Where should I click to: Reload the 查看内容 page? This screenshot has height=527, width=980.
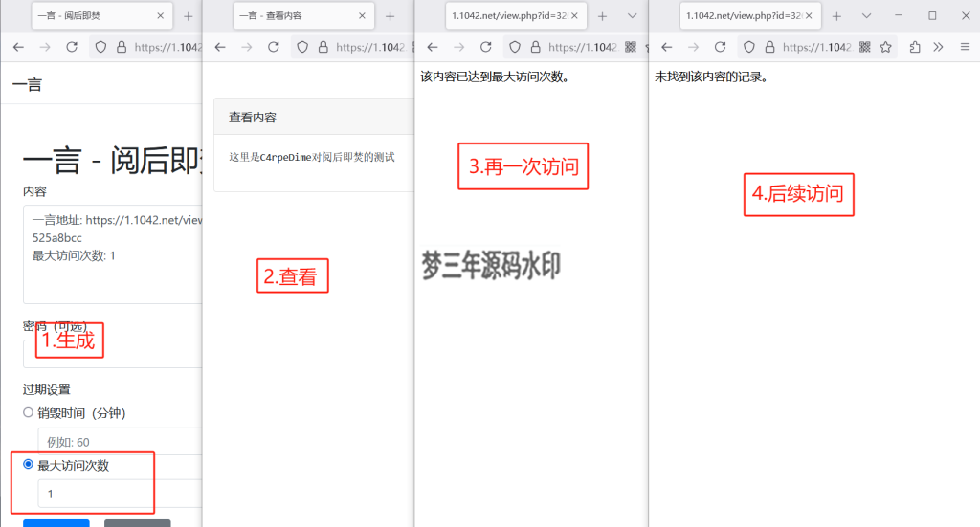pos(273,47)
